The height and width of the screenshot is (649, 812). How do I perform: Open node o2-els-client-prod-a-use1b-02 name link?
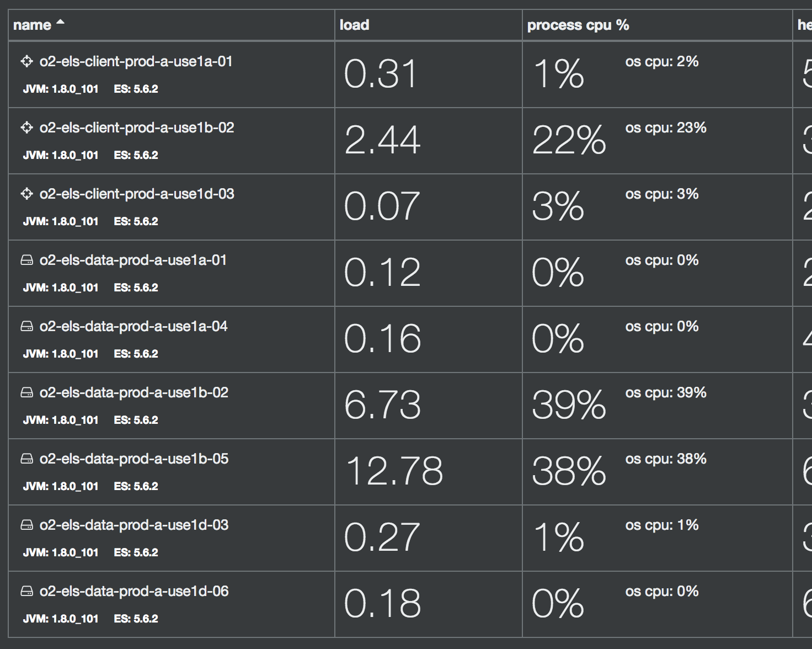[x=137, y=127]
